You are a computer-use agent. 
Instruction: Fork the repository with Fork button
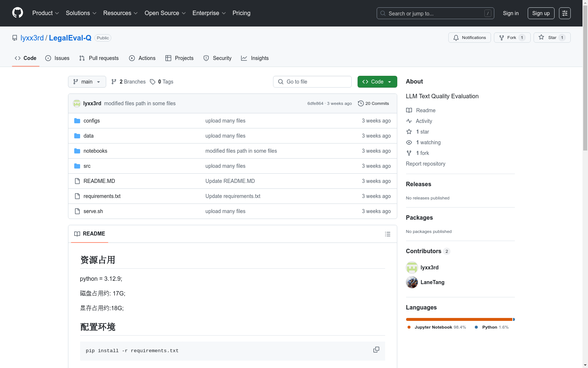pos(512,38)
